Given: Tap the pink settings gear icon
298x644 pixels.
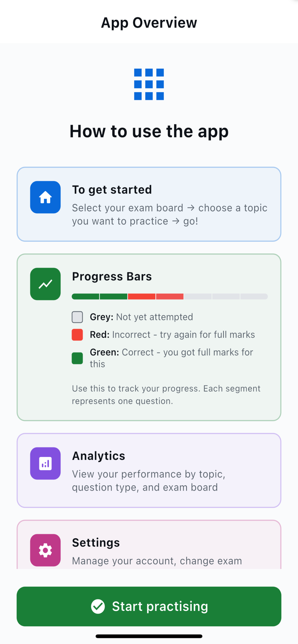Looking at the screenshot, I should tap(45, 550).
